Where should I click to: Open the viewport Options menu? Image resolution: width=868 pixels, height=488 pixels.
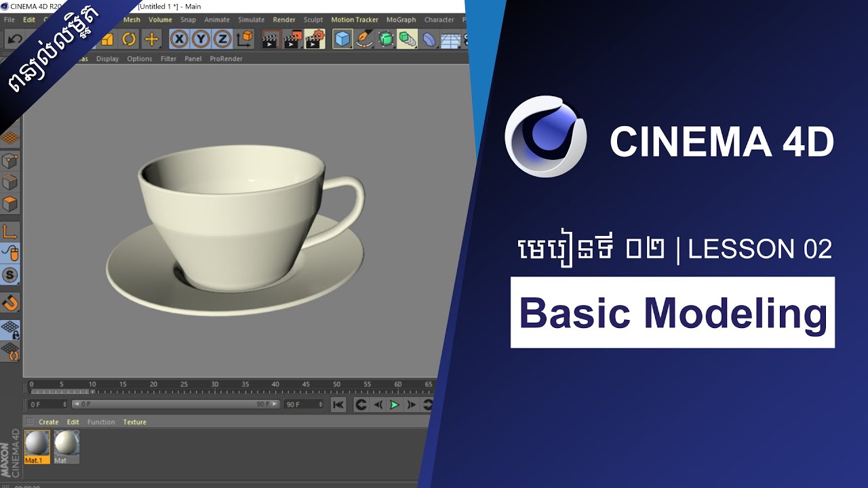[x=140, y=59]
